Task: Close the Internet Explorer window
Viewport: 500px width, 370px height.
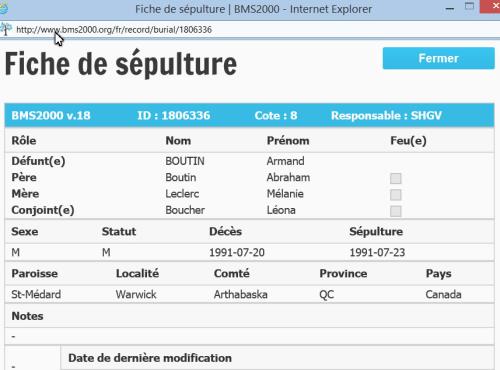Action: click(490, 6)
